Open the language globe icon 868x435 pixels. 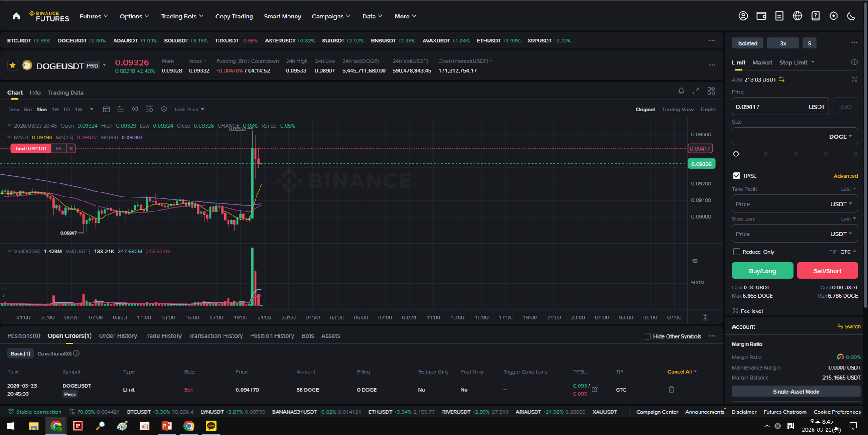click(797, 16)
